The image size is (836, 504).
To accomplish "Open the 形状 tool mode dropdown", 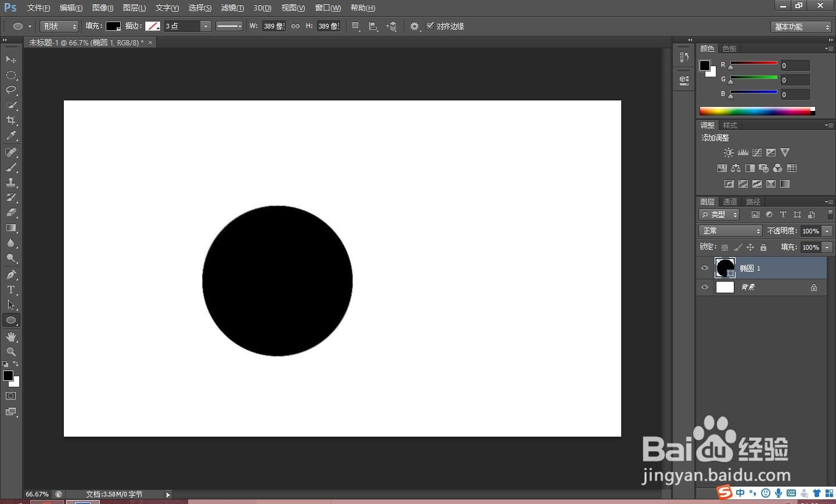I will point(59,26).
